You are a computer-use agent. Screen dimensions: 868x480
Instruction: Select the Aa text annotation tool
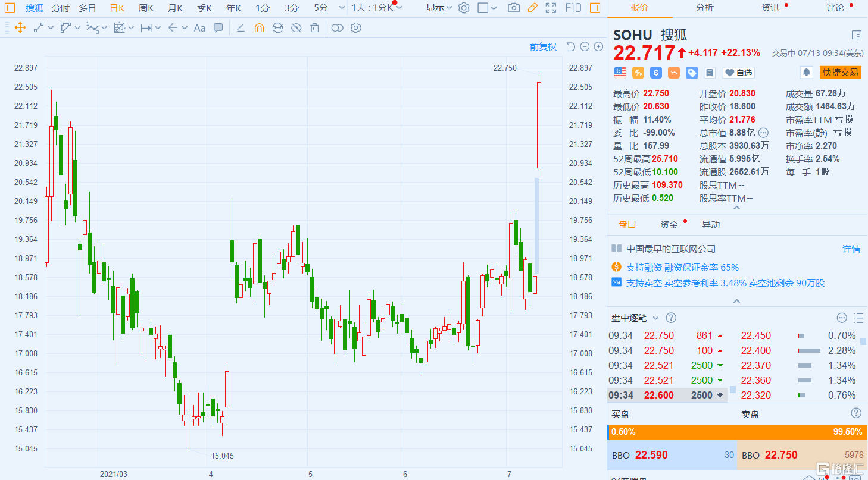tap(199, 27)
